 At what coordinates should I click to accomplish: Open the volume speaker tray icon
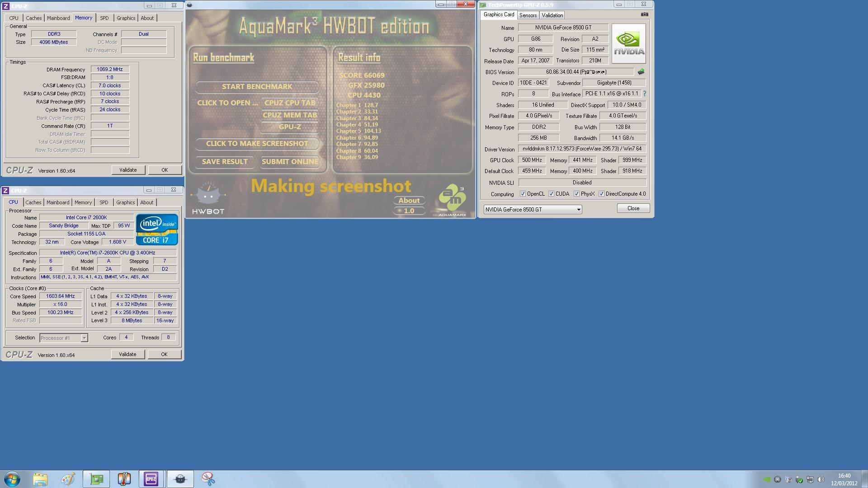(x=821, y=479)
